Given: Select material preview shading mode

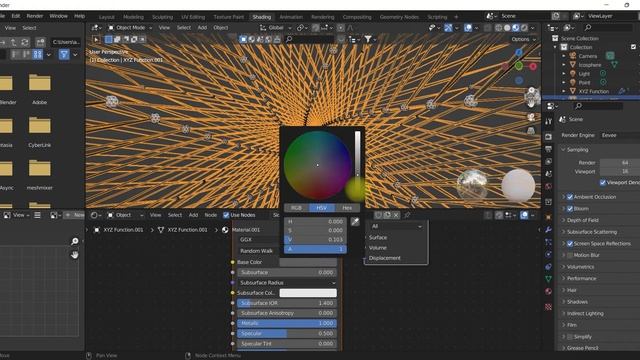Looking at the screenshot, I should pyautogui.click(x=516, y=28).
